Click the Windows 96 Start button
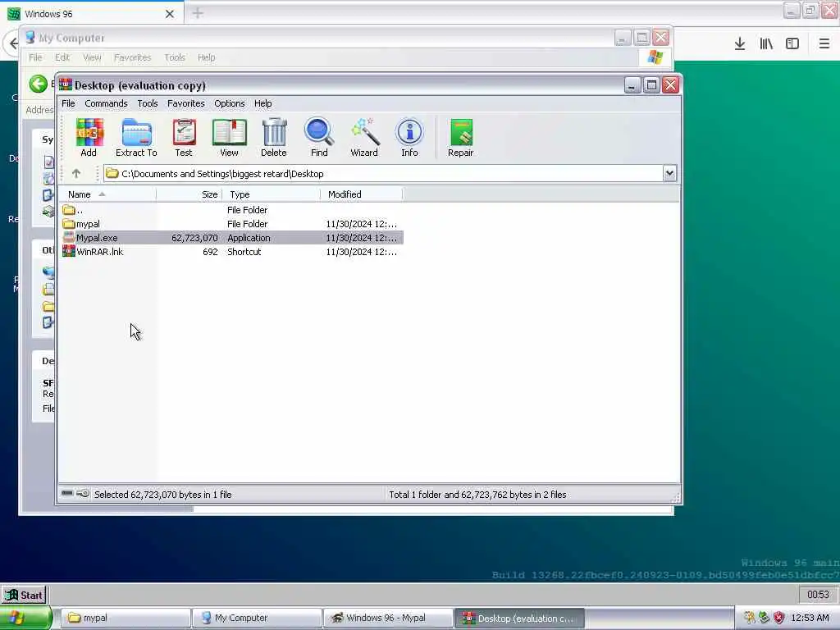 [x=24, y=596]
